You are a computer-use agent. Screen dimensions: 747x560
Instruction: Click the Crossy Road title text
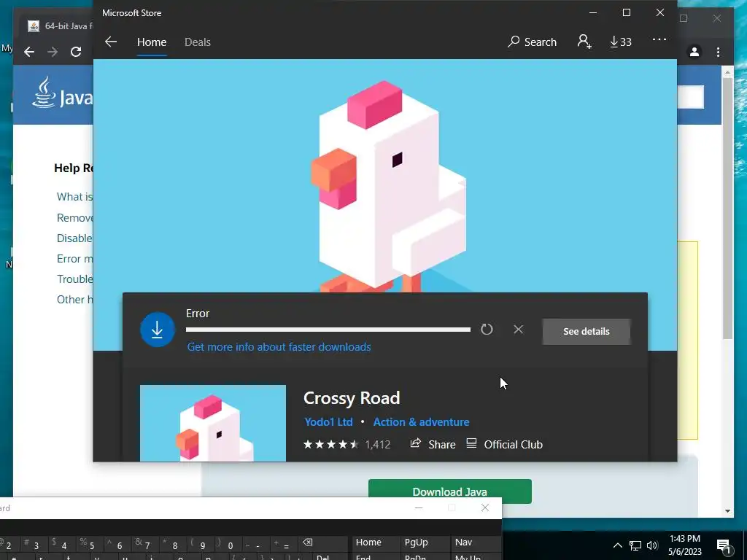click(352, 398)
